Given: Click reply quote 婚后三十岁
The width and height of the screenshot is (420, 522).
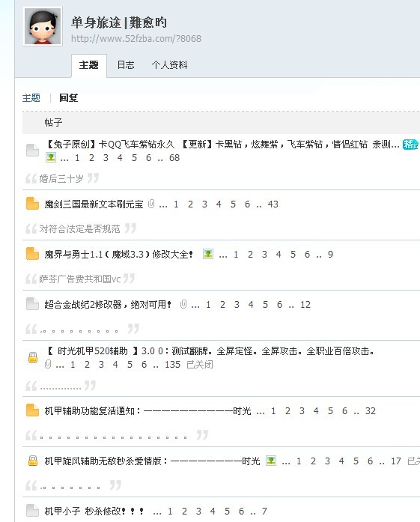Looking at the screenshot, I should pyautogui.click(x=61, y=179).
